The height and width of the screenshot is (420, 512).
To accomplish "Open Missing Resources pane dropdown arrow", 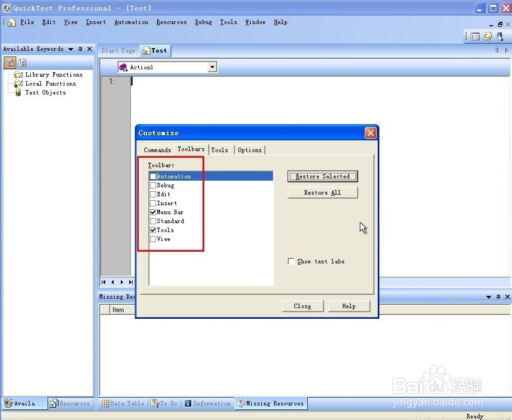I will (488, 297).
